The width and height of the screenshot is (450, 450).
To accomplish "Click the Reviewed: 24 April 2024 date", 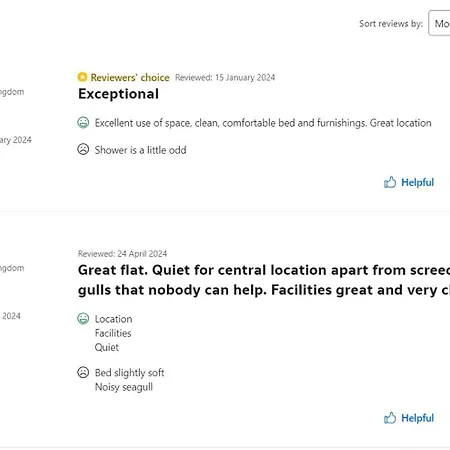I will (x=122, y=254).
